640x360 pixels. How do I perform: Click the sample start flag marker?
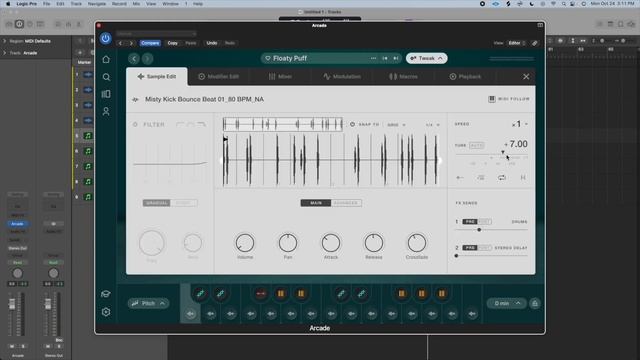(x=225, y=140)
